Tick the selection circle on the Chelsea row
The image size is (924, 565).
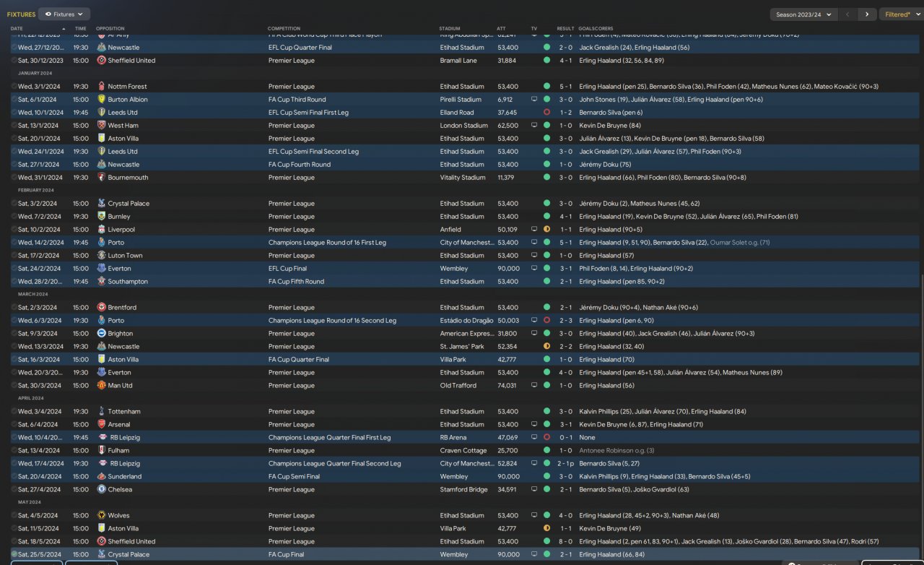pyautogui.click(x=14, y=490)
